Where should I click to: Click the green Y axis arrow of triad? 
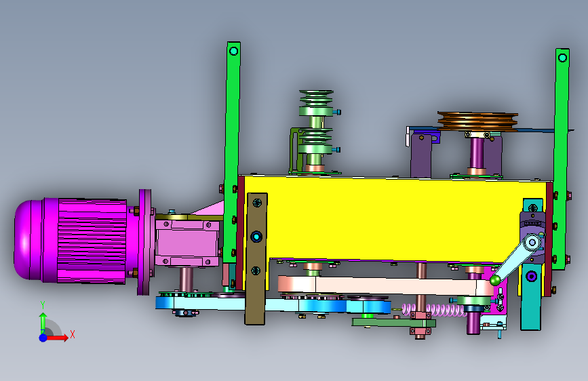(x=43, y=321)
